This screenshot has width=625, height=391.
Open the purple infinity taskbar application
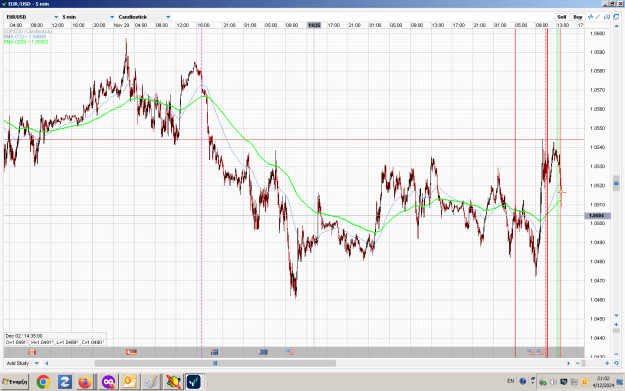coord(108,382)
